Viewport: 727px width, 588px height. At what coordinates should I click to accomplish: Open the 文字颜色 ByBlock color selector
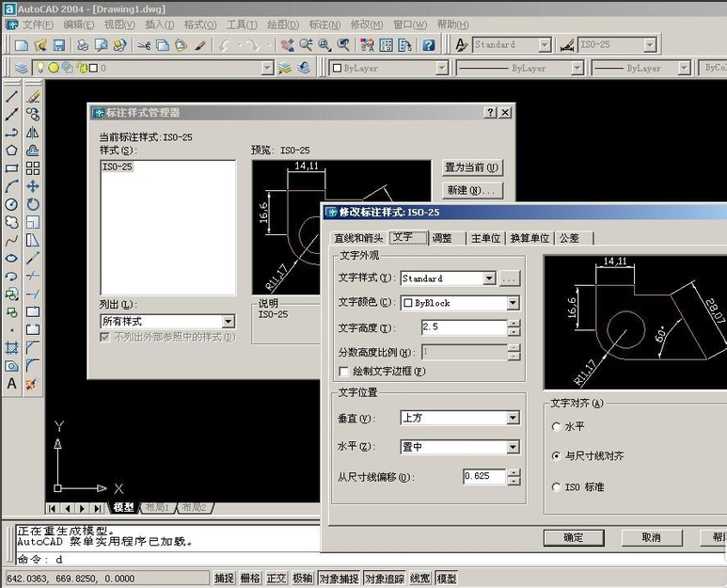(x=513, y=303)
